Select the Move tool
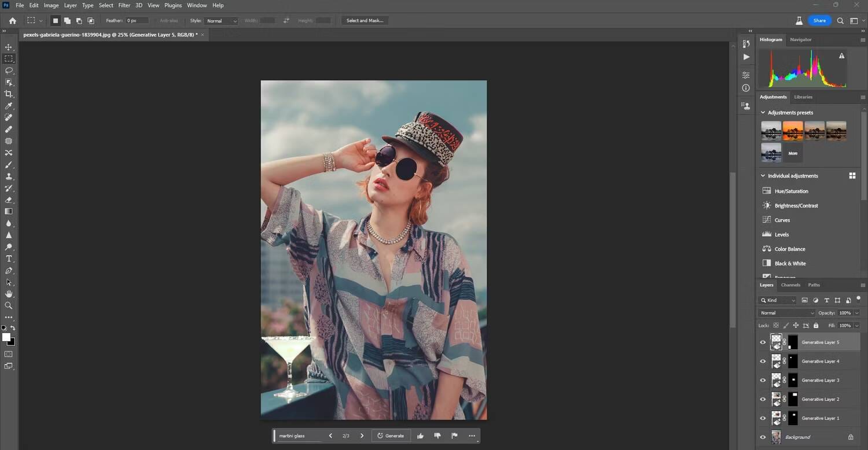Screen dimensions: 868x450 [9, 47]
